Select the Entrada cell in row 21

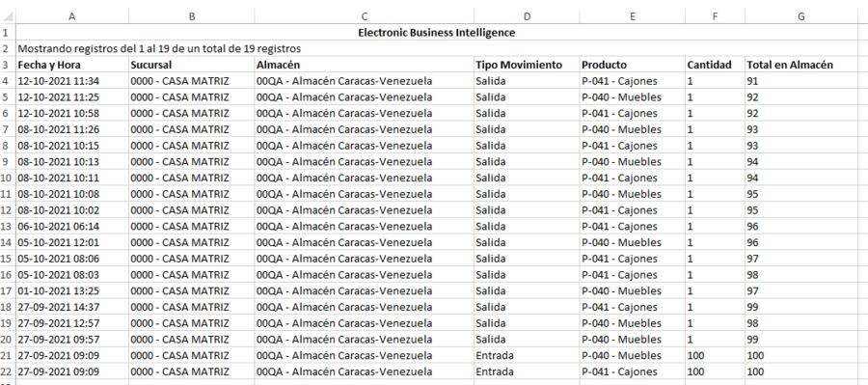(x=527, y=355)
